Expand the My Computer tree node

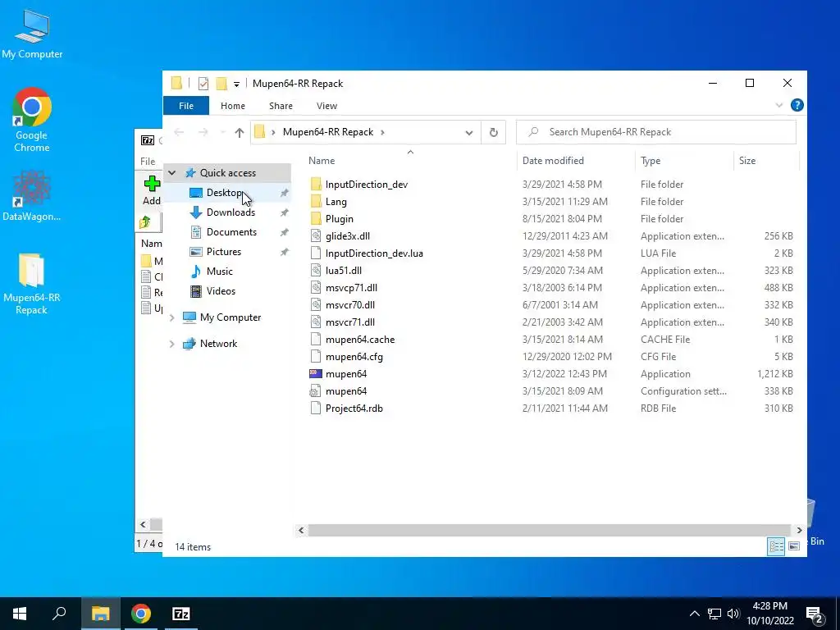172,317
